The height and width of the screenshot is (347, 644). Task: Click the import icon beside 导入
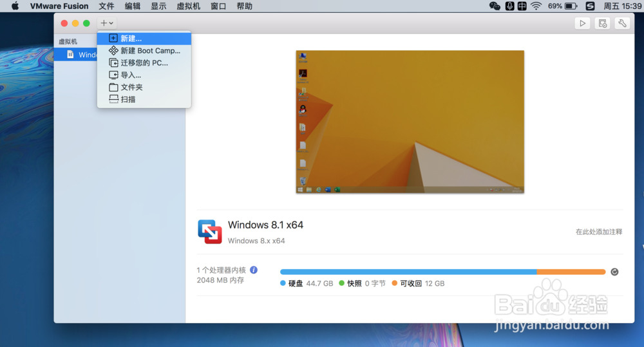point(113,75)
